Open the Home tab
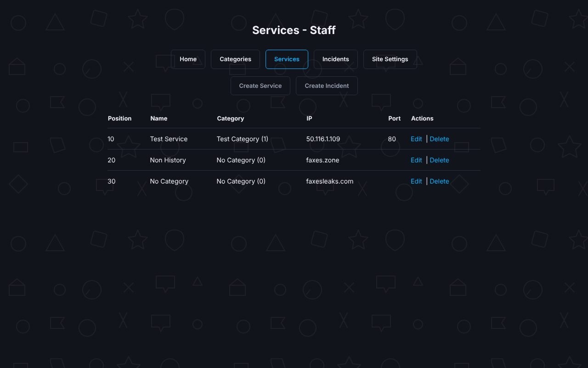 [x=188, y=59]
